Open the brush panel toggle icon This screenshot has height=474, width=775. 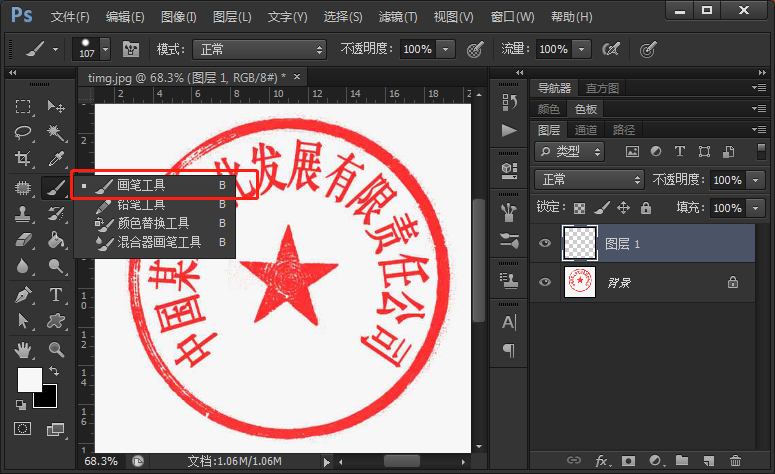coord(130,49)
